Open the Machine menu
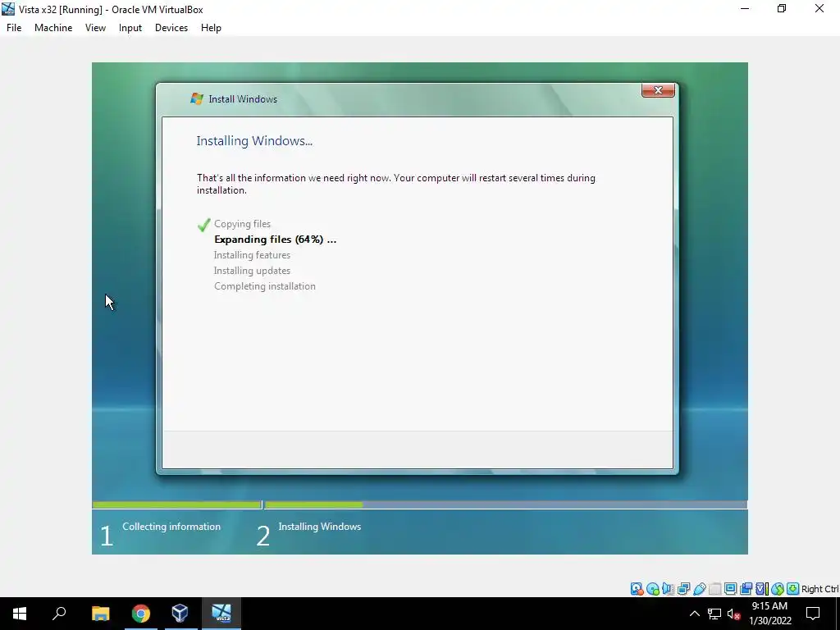The height and width of the screenshot is (630, 840). (x=53, y=28)
